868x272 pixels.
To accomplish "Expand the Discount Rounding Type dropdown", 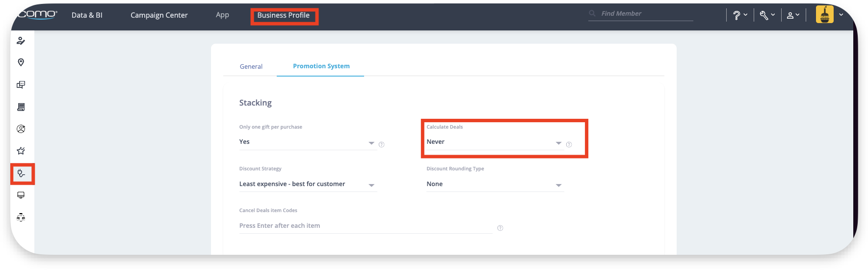I will [x=494, y=184].
